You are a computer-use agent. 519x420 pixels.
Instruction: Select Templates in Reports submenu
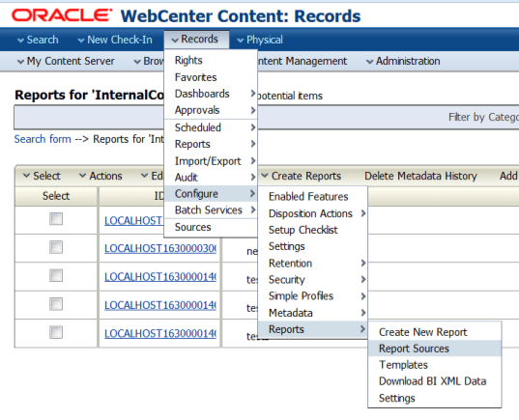tap(435, 365)
